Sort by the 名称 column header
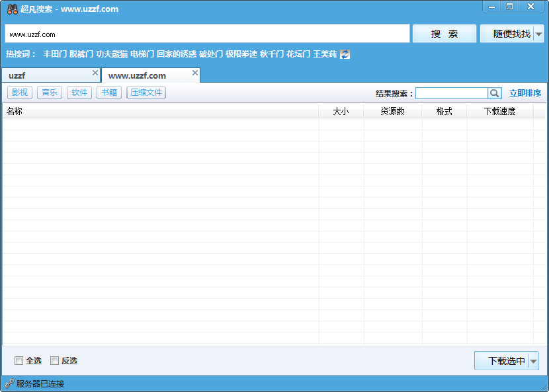The height and width of the screenshot is (392, 549). [160, 111]
